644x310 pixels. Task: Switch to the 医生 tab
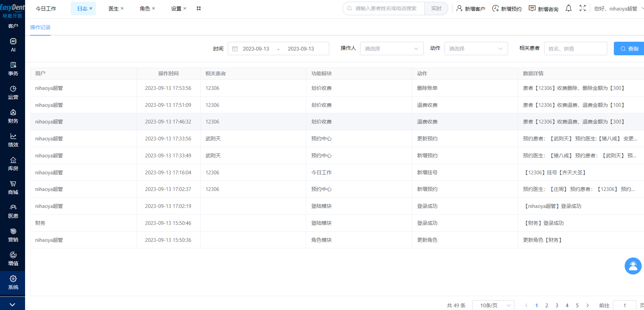coord(113,8)
